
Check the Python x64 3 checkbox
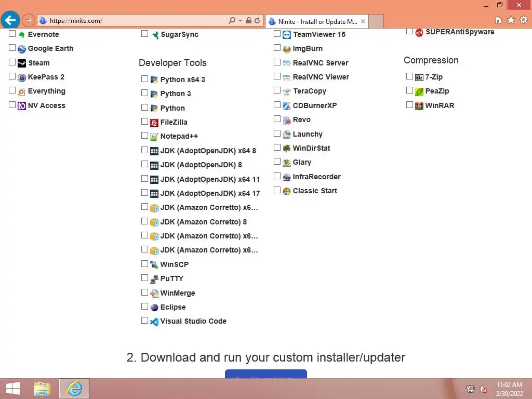(144, 79)
